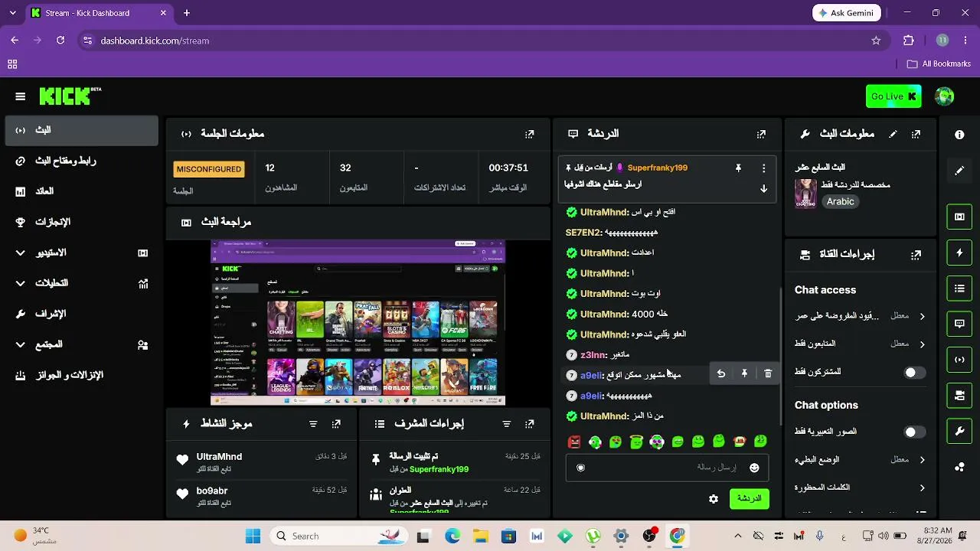The width and height of the screenshot is (980, 551).
Task: Open the Windows Start menu
Action: coord(253,536)
